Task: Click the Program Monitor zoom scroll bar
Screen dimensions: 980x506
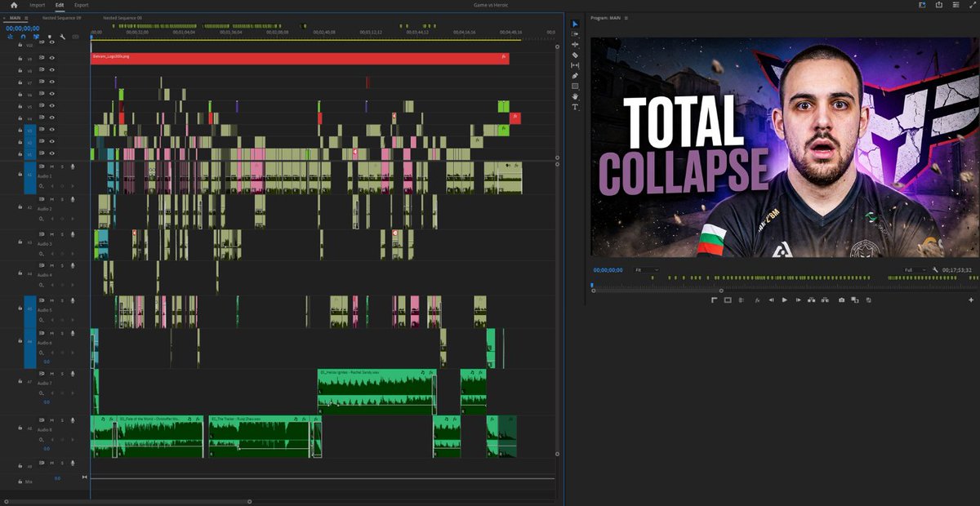Action: (x=657, y=290)
